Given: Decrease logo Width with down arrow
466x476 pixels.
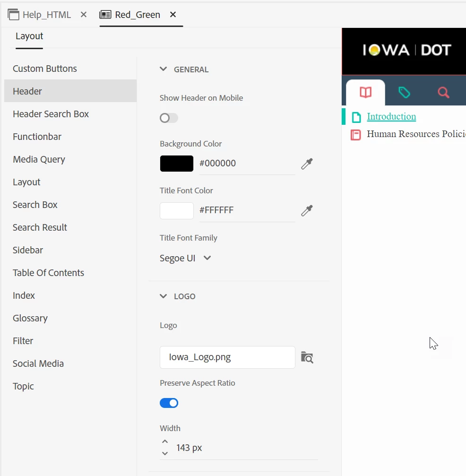Looking at the screenshot, I should tap(165, 453).
